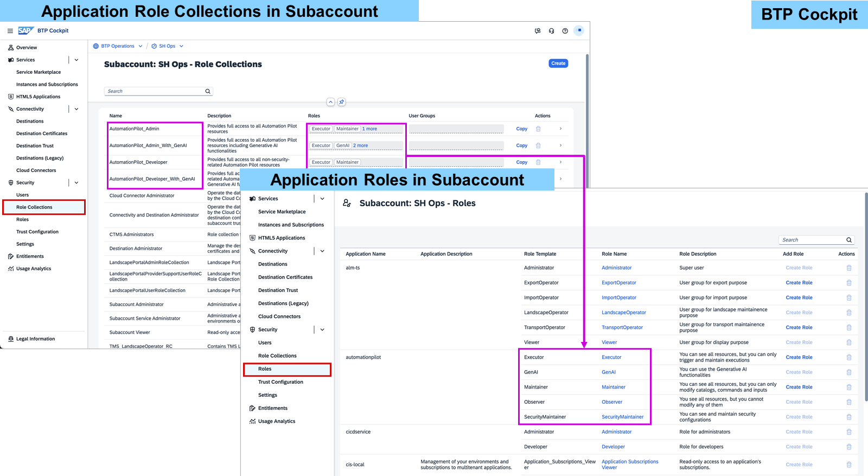Click the 'Cloud Connector Administrator' role collection name
Viewport: 868px width, 476px height.
(142, 196)
